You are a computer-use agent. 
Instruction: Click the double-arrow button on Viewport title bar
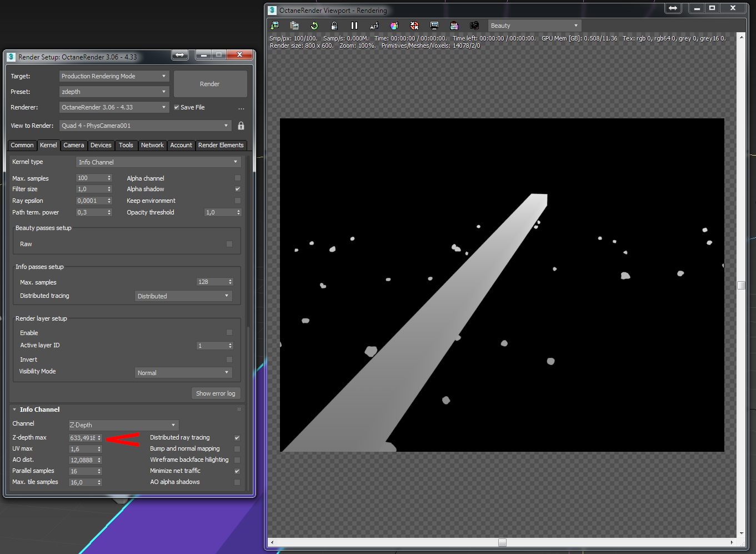click(x=673, y=8)
